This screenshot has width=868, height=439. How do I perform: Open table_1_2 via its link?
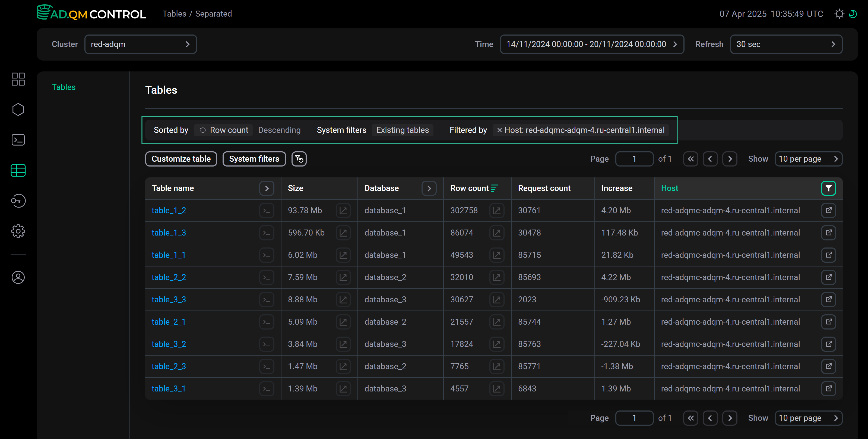click(169, 210)
